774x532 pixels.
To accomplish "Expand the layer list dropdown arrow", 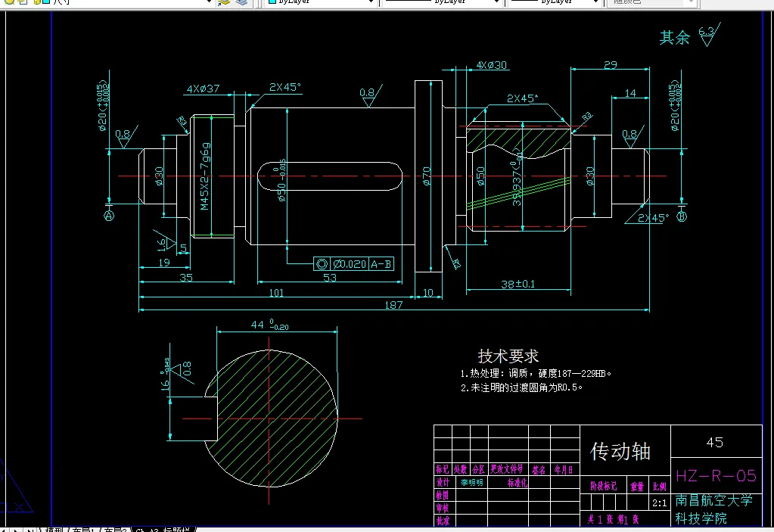I will point(208,2).
